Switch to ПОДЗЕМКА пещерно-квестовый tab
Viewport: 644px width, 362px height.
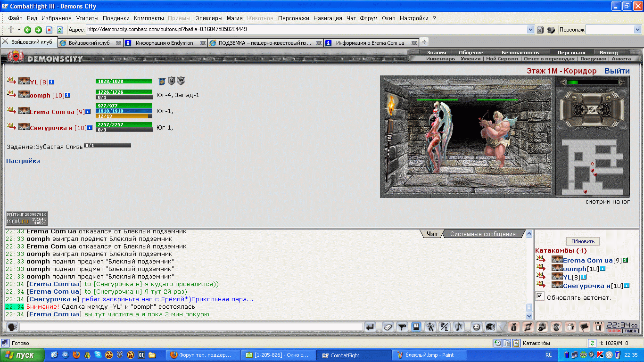click(264, 42)
